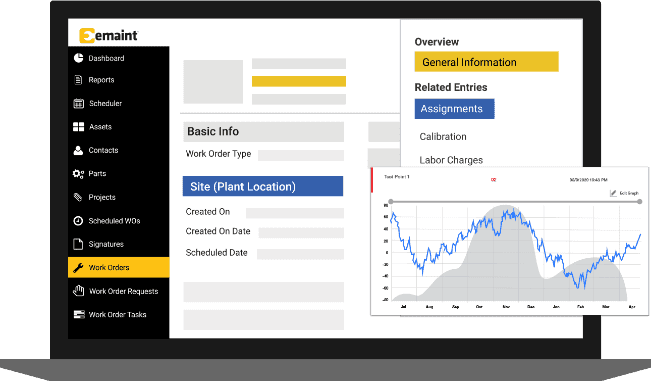Open the Work Order Tasks icon

point(79,315)
